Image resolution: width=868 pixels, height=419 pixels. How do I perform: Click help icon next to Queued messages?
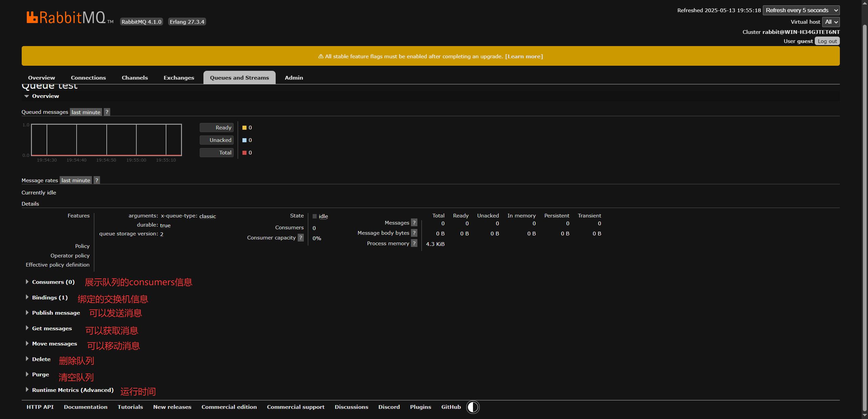click(x=107, y=112)
